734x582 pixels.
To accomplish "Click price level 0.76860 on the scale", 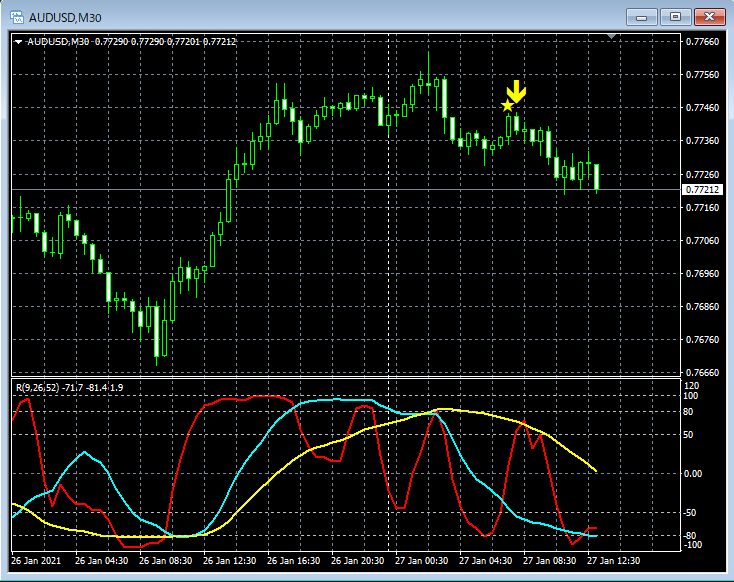I will point(702,307).
